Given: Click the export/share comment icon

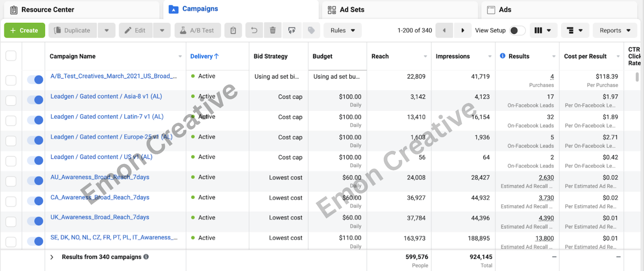Looking at the screenshot, I should tap(291, 31).
